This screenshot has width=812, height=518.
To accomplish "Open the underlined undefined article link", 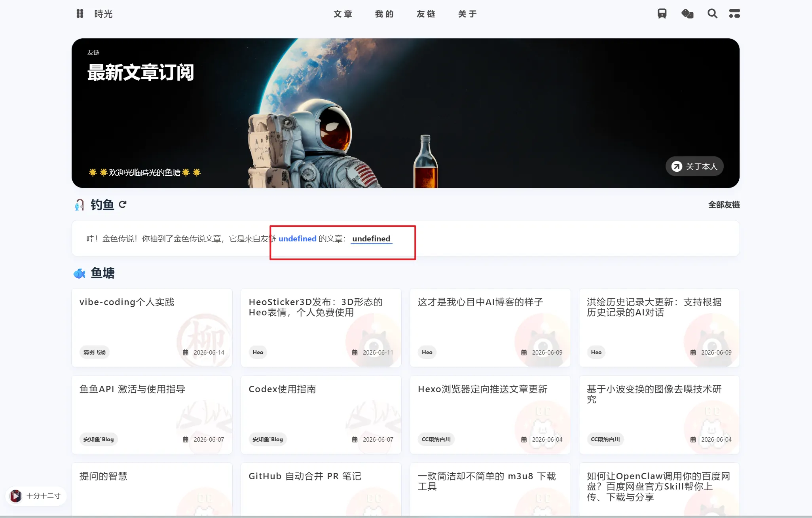I will [371, 239].
